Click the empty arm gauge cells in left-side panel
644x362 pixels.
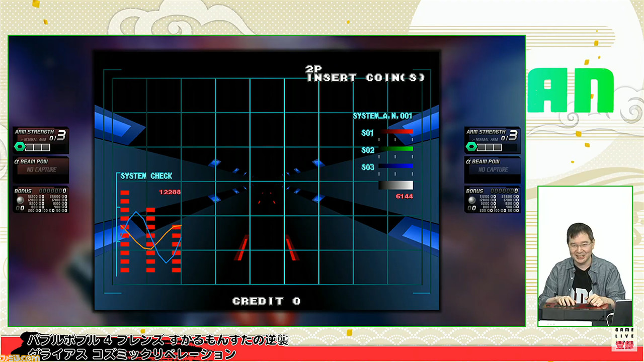pyautogui.click(x=38, y=147)
